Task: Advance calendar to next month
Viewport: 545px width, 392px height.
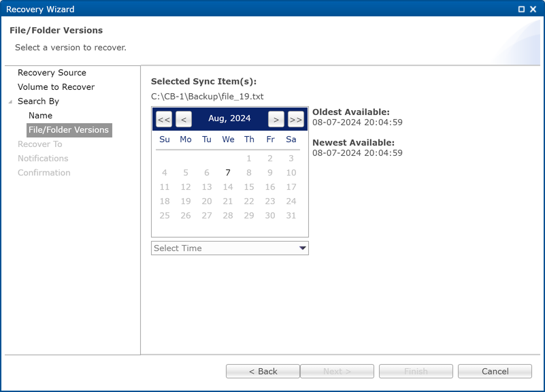Action: point(276,119)
